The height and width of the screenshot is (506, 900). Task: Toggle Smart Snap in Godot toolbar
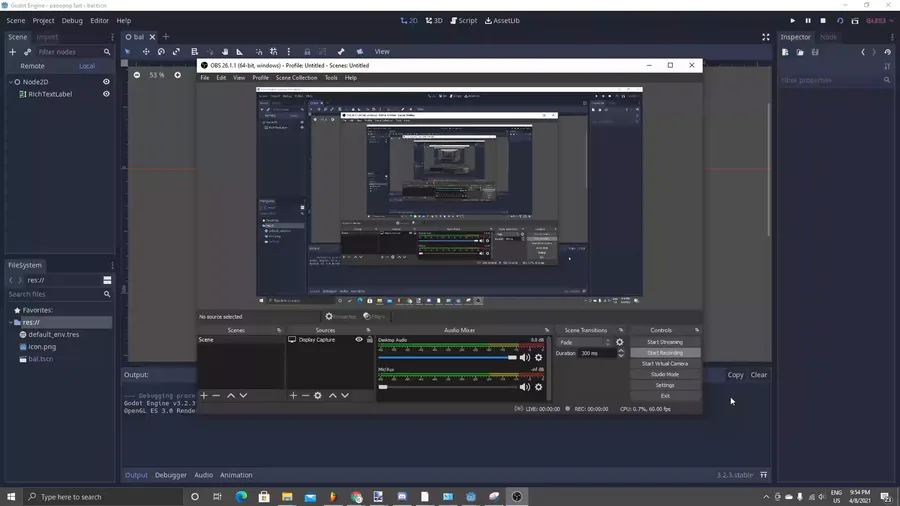(259, 52)
